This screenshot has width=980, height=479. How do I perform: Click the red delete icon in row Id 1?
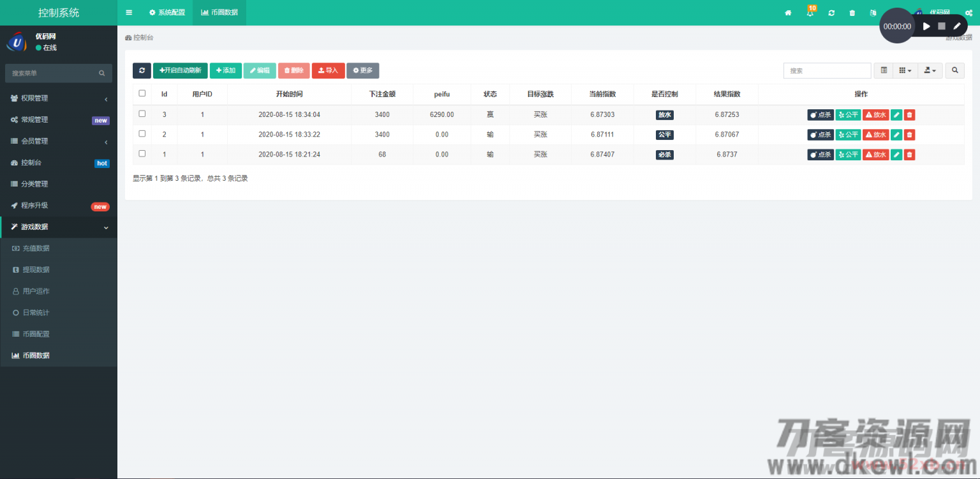coord(909,155)
